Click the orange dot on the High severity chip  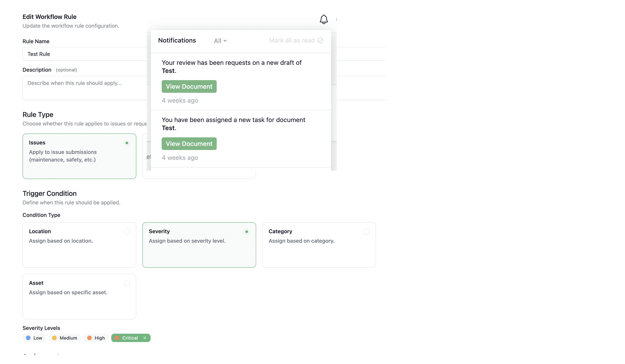click(89, 338)
